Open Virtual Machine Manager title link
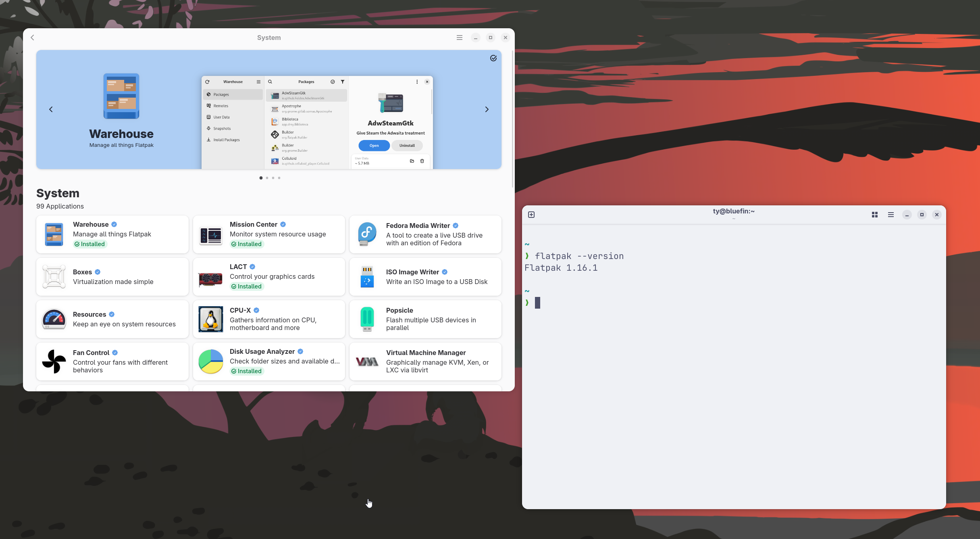This screenshot has width=980, height=539. 426,353
